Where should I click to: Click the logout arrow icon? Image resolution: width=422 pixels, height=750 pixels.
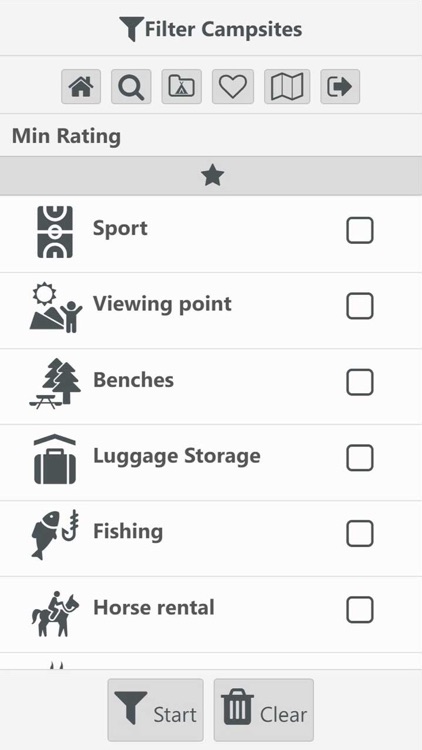click(x=340, y=87)
